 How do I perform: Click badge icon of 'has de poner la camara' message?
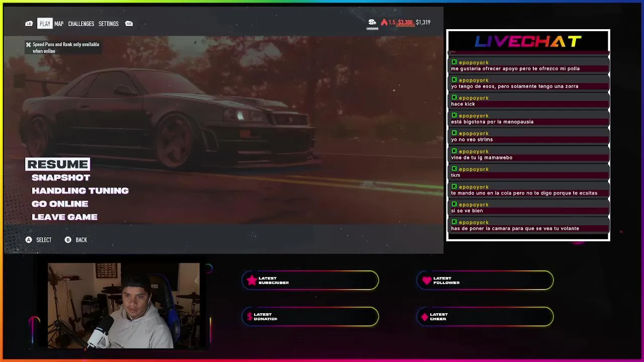point(454,222)
